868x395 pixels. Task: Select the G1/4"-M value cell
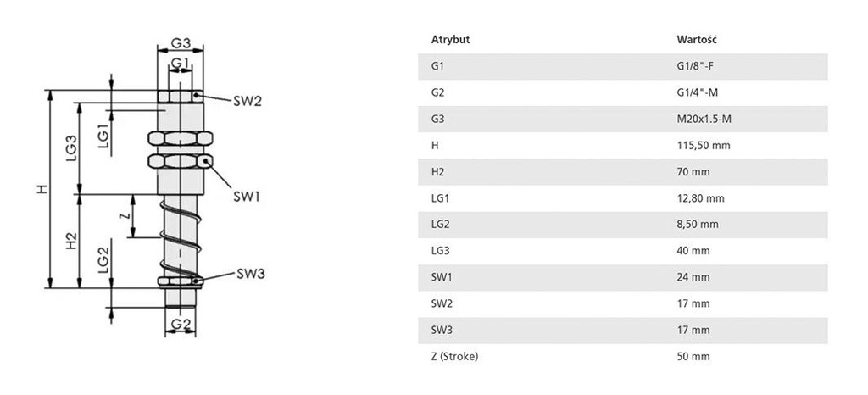click(698, 92)
